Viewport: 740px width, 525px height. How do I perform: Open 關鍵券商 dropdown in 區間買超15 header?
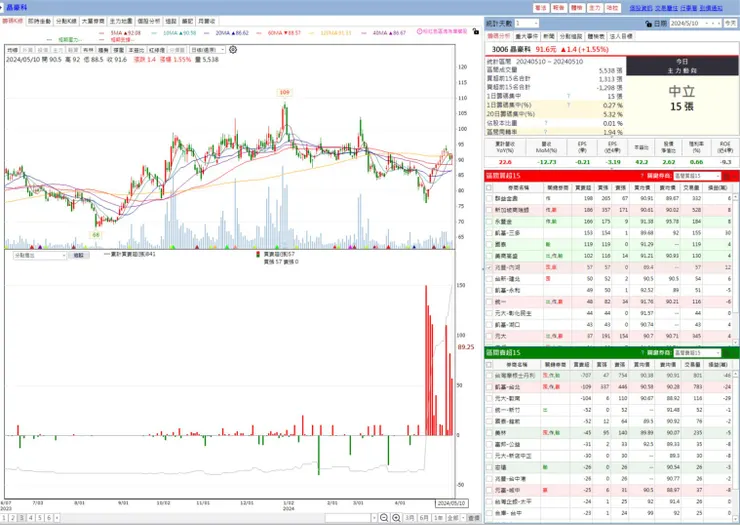coord(698,176)
